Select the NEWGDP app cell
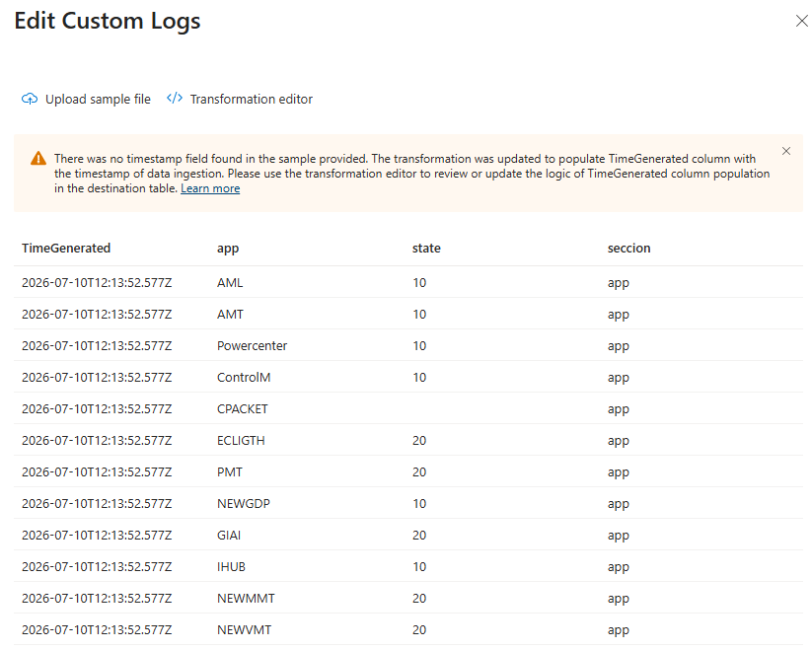812x650 pixels. [244, 504]
